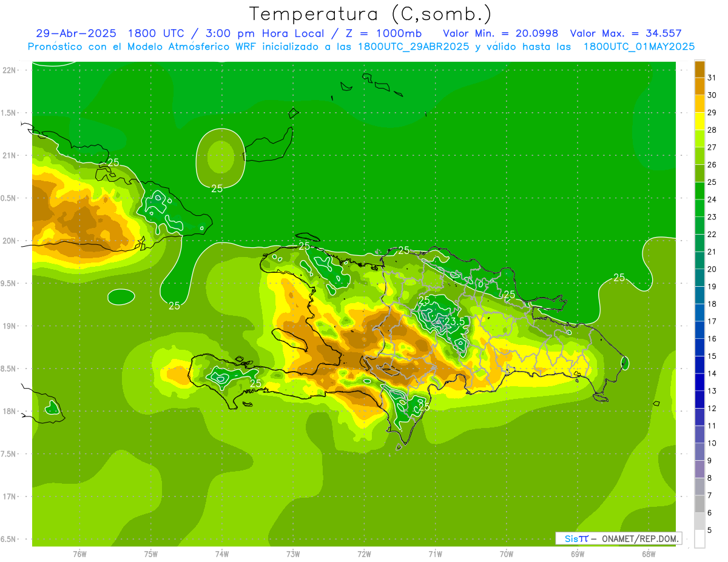
Task: Click the 8.5N latitude axis label
Action: click(x=9, y=369)
